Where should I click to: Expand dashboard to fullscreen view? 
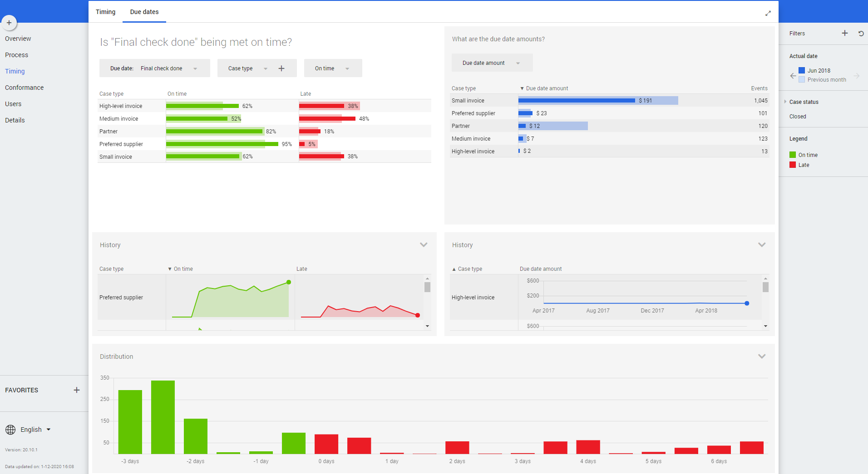click(x=768, y=14)
